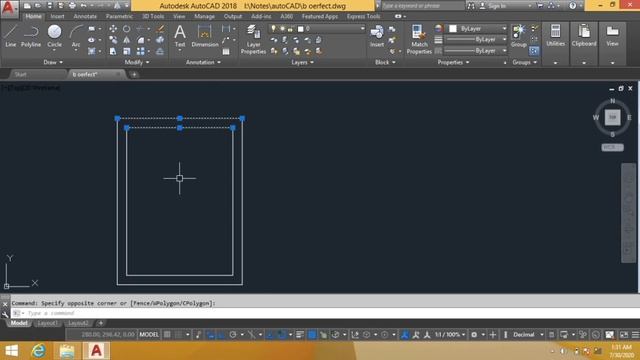Toggle group selection mode icon

coord(534,51)
